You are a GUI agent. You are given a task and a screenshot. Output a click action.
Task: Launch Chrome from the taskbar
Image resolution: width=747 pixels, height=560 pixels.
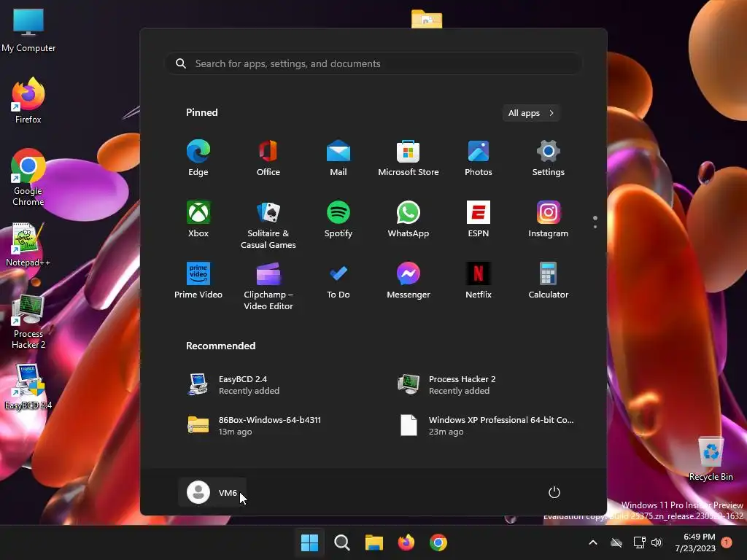point(438,542)
